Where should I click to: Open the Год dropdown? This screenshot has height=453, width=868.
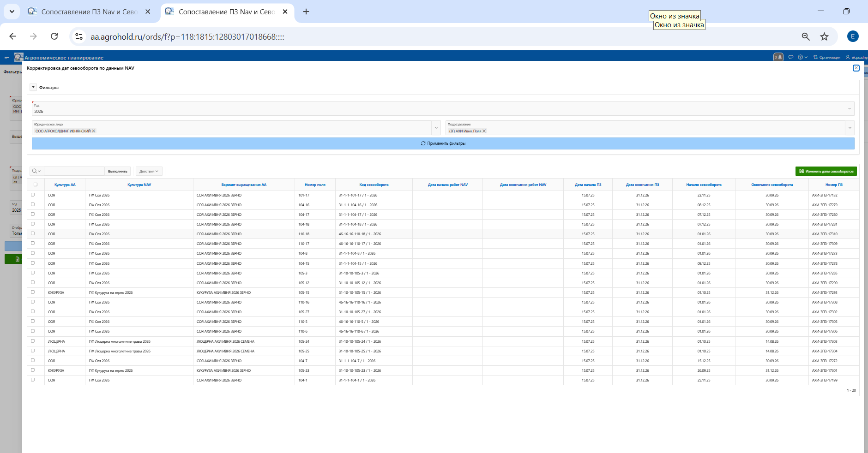[x=849, y=109]
